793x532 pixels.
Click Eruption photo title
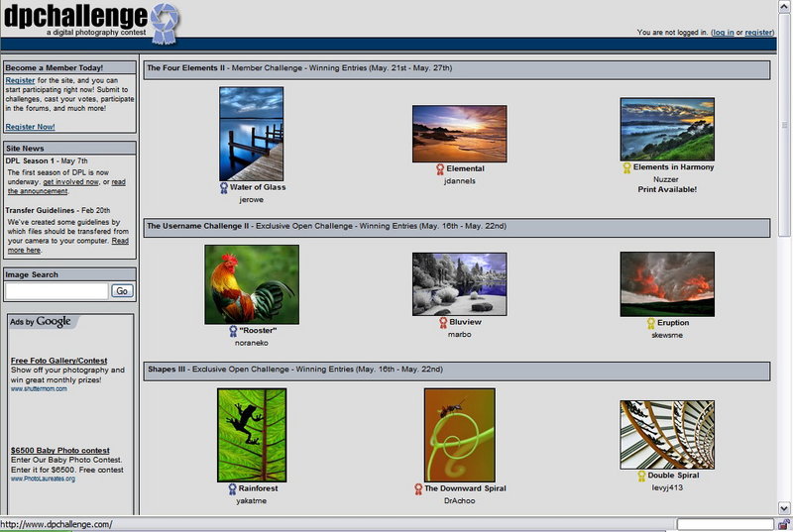click(x=673, y=323)
